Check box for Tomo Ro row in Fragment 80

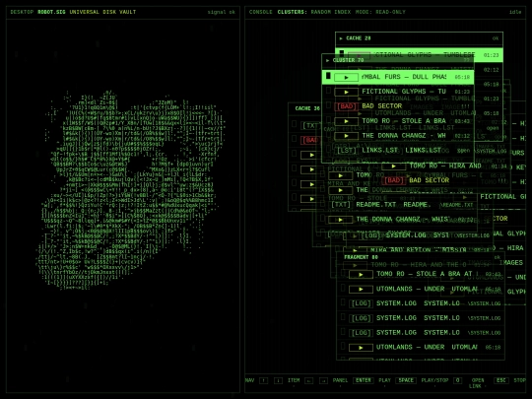coord(343,273)
